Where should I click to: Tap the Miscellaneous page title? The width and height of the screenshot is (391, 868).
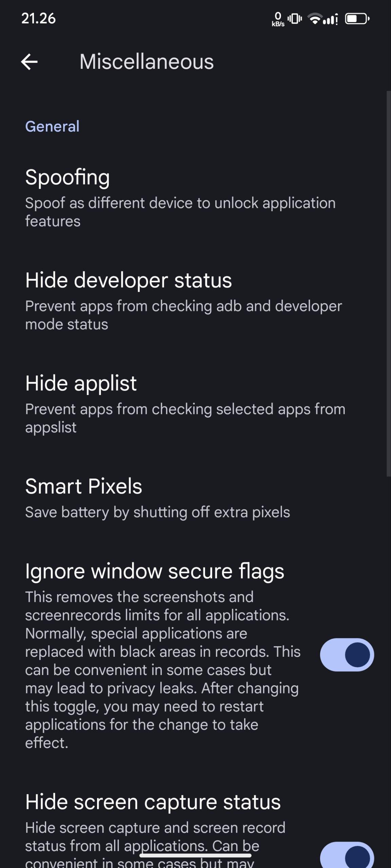click(147, 62)
